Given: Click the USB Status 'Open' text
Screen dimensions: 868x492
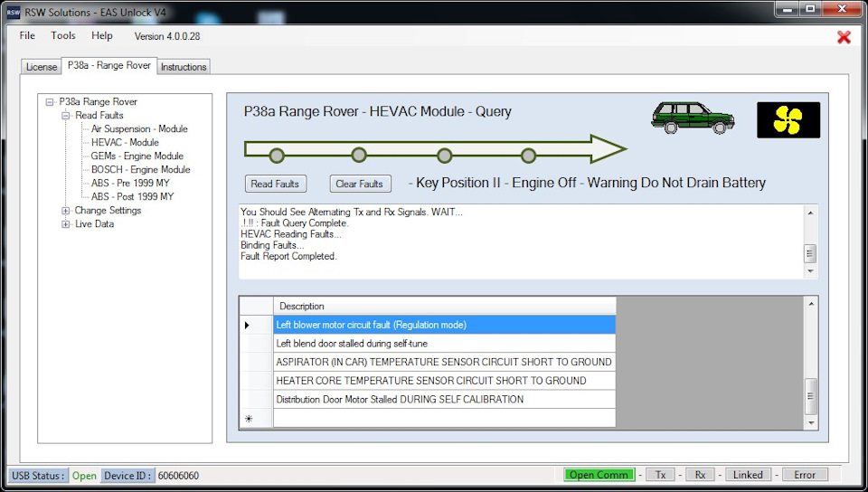Looking at the screenshot, I should pos(84,476).
